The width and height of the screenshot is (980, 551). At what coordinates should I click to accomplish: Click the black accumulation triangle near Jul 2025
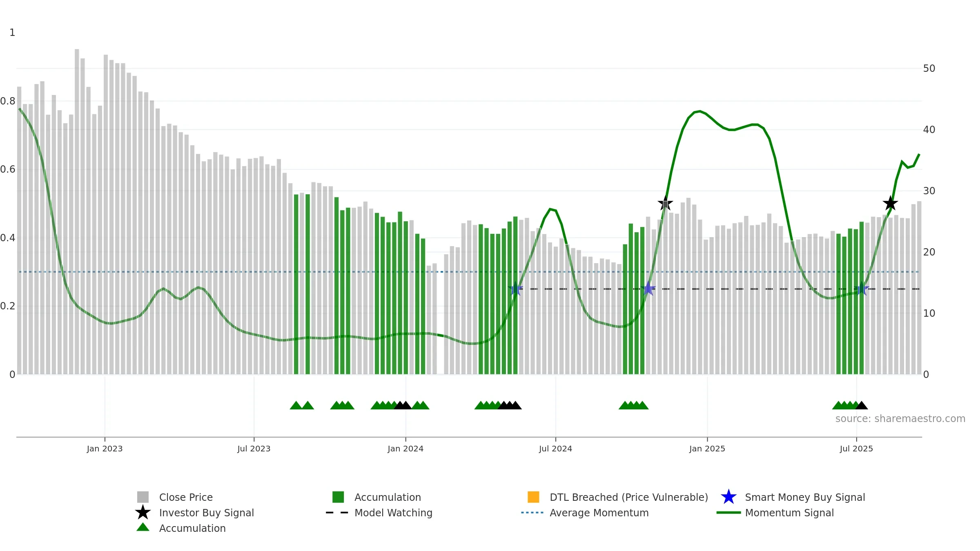click(x=862, y=405)
